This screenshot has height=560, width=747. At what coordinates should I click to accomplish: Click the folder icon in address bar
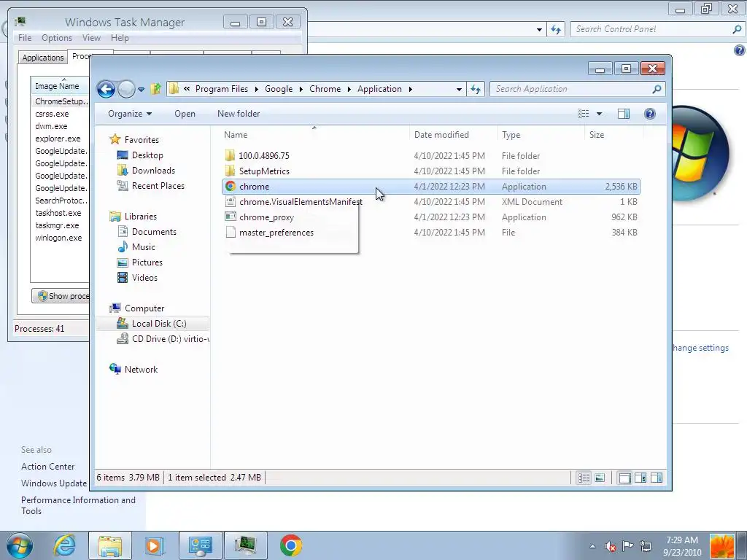click(174, 89)
